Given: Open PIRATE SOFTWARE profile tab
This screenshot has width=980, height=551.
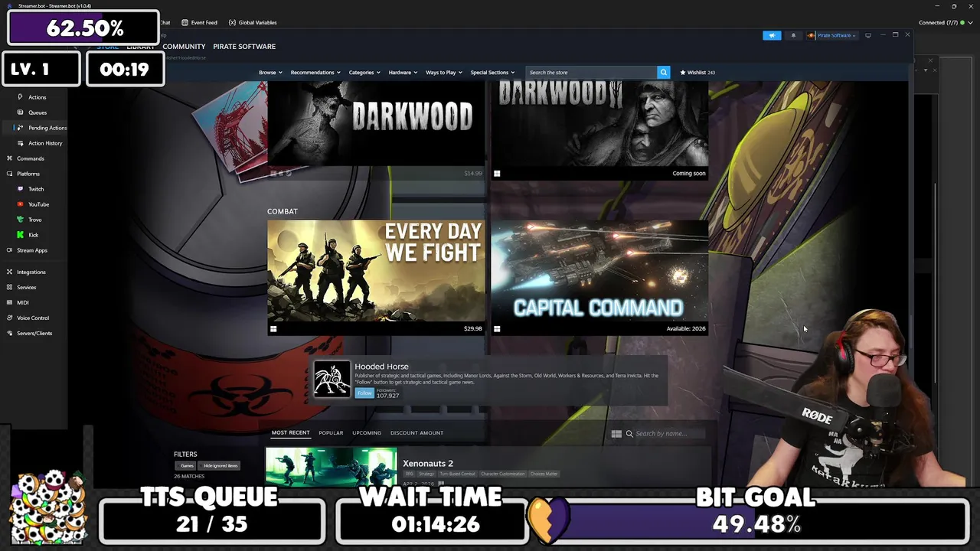Looking at the screenshot, I should [x=244, y=47].
